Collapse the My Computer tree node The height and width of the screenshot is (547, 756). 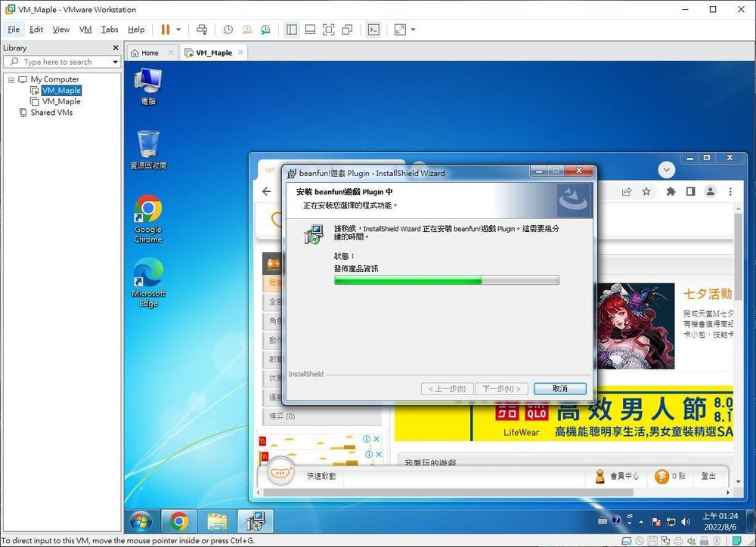point(10,79)
